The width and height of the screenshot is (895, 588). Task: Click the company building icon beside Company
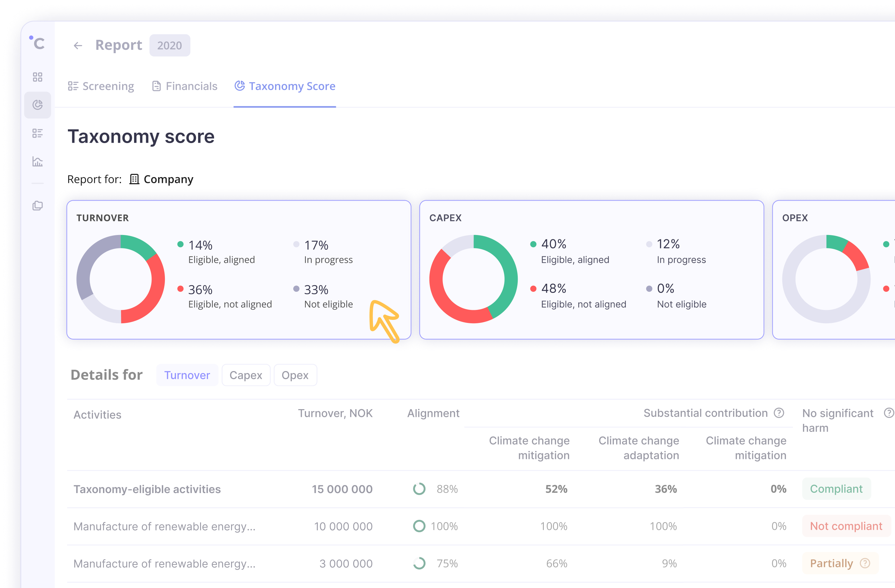pyautogui.click(x=134, y=179)
